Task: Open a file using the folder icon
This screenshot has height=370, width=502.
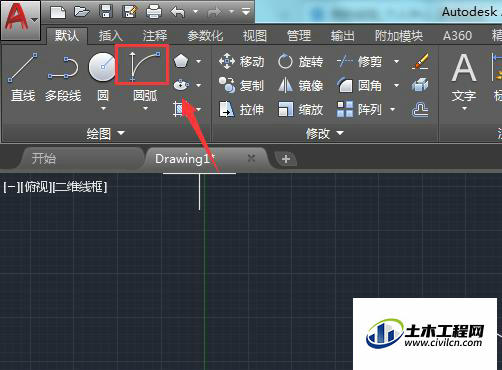Action: (x=82, y=12)
